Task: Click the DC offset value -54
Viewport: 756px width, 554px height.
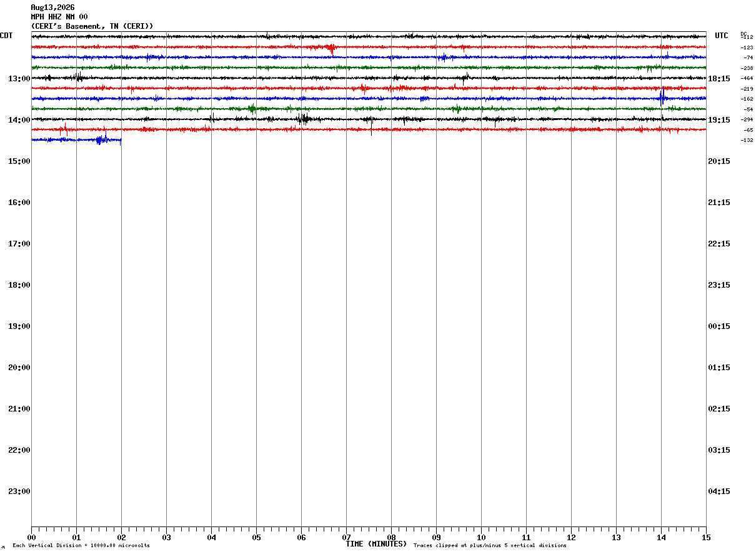Action: tap(748, 109)
